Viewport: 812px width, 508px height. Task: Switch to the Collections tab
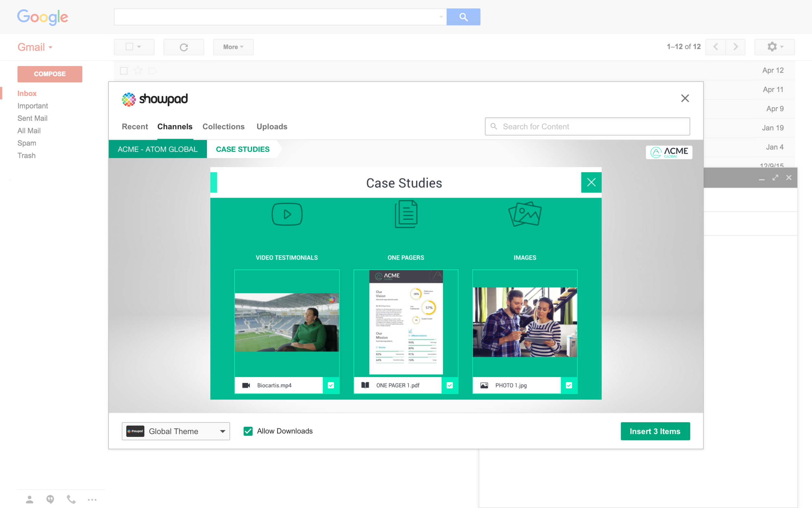pyautogui.click(x=223, y=127)
